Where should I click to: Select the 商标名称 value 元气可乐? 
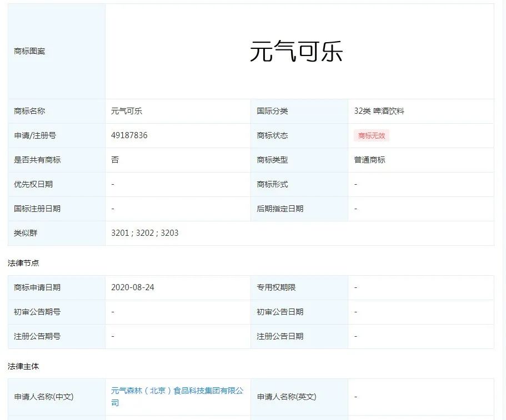point(127,111)
